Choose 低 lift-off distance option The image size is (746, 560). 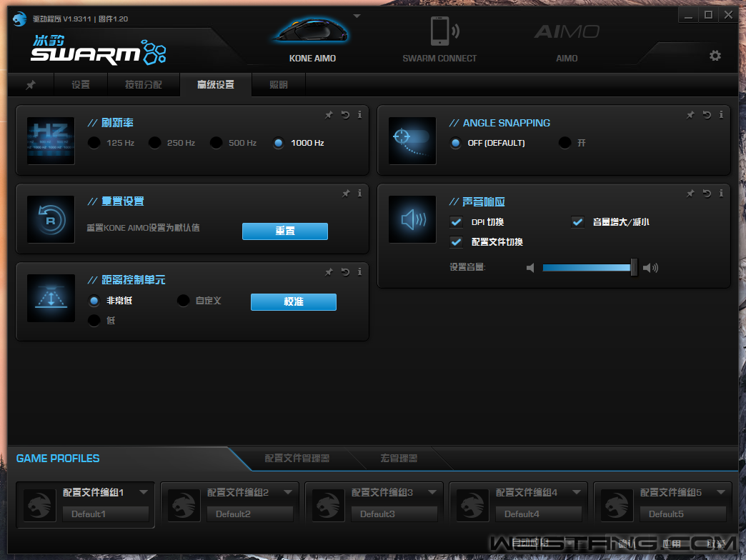coord(94,321)
